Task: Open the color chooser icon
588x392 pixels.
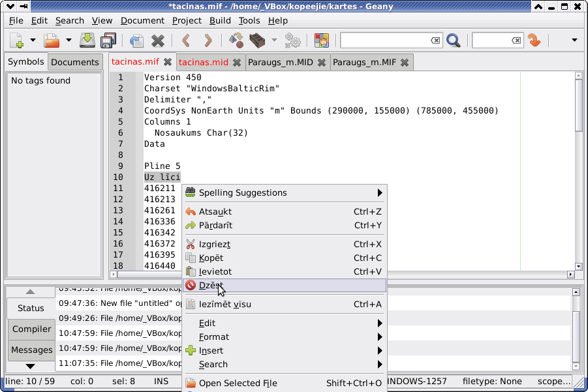Action: coord(322,40)
